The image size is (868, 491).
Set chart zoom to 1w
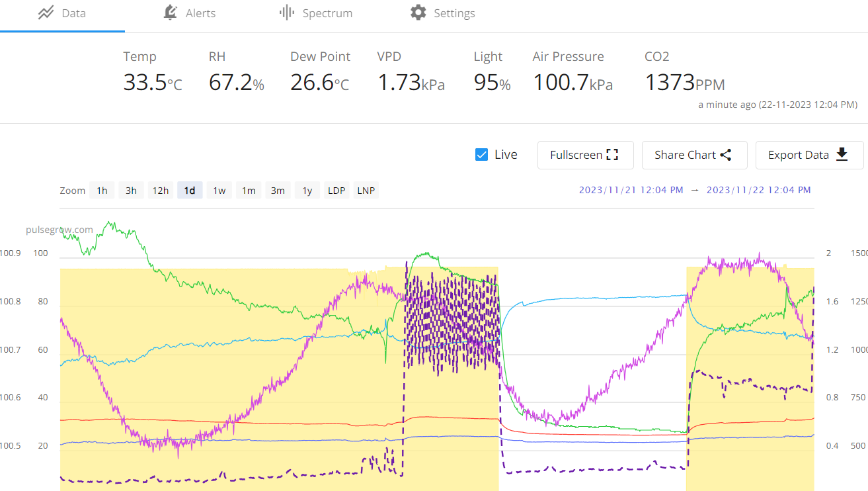(219, 191)
